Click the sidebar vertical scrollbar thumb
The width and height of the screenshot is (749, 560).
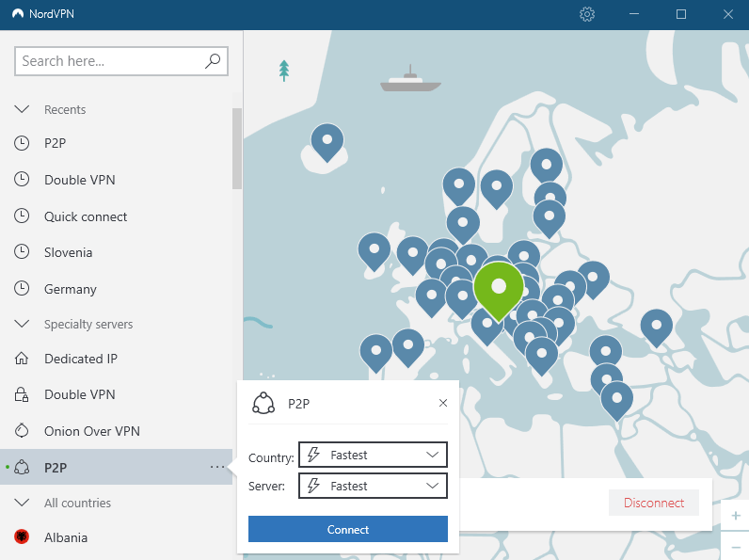237,148
